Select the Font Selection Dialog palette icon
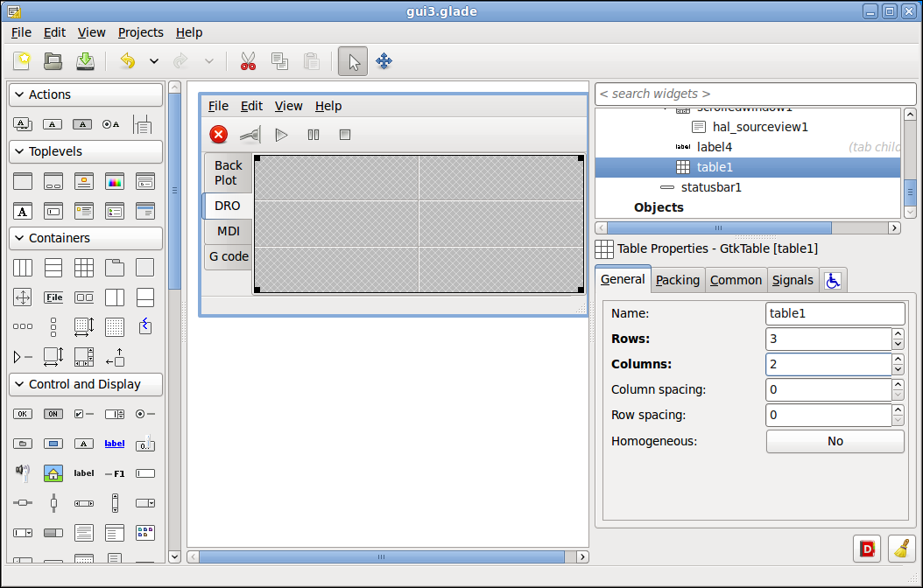Screen dimensions: 923x588 [23, 211]
